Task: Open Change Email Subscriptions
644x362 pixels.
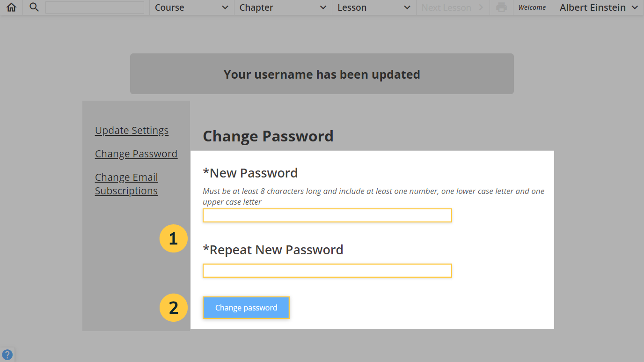Action: point(126,184)
